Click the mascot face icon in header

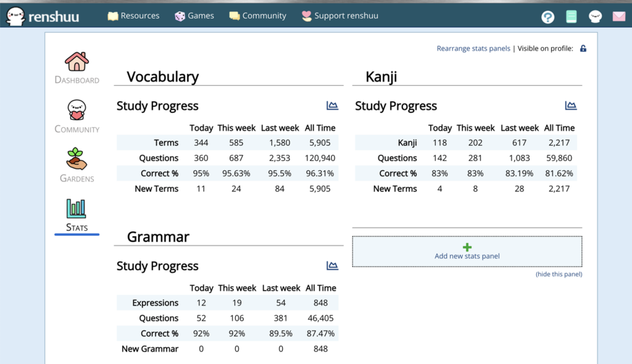595,17
